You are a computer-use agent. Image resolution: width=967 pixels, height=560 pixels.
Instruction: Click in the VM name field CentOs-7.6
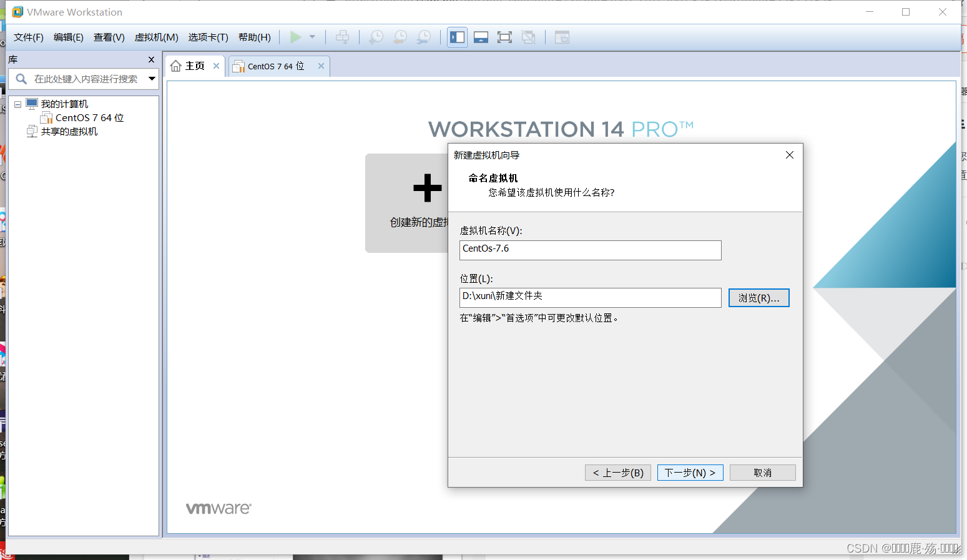(590, 250)
